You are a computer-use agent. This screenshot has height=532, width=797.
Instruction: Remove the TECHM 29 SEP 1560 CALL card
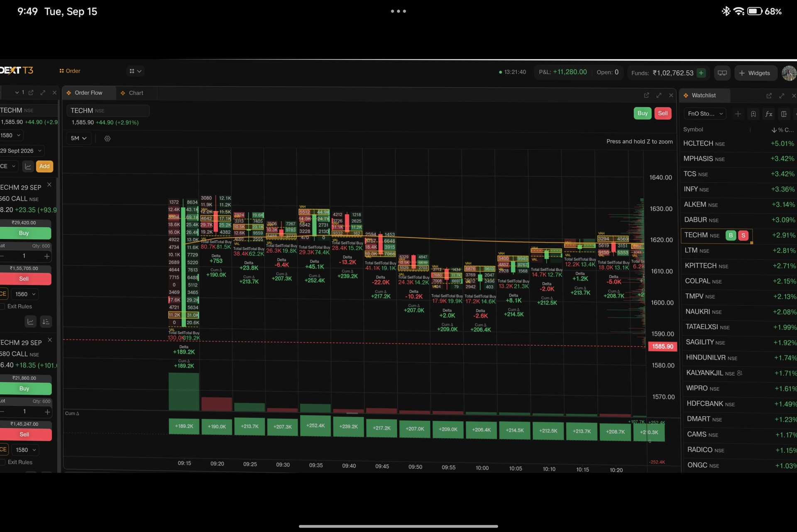49,185
